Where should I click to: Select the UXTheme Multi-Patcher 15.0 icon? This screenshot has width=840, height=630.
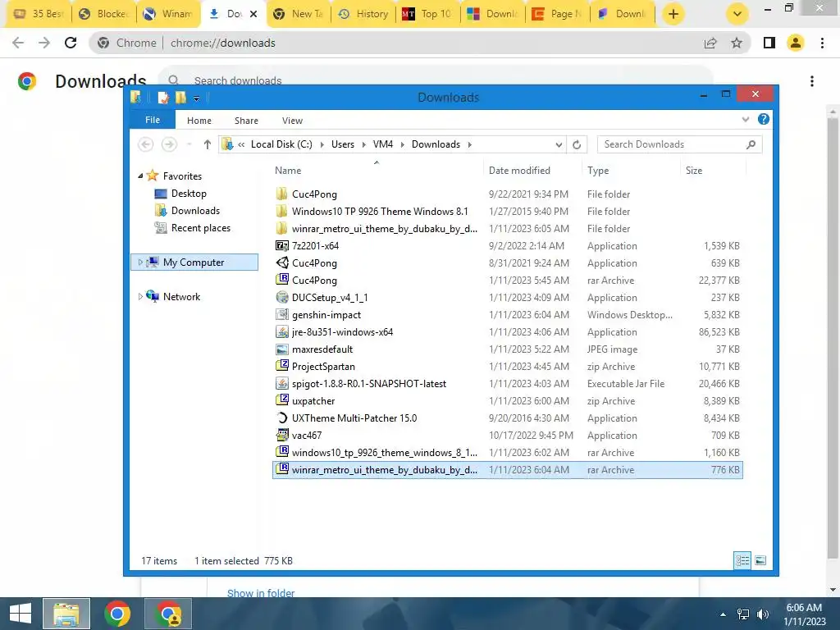[x=282, y=418]
